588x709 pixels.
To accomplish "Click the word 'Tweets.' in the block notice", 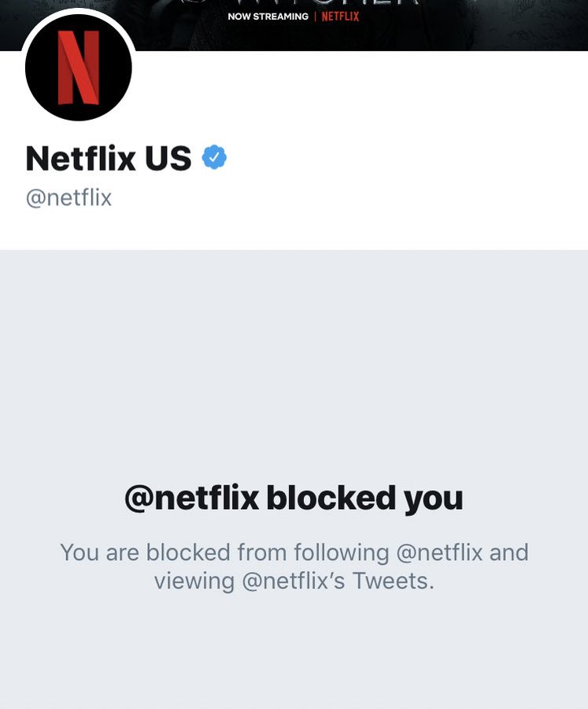I will (394, 581).
